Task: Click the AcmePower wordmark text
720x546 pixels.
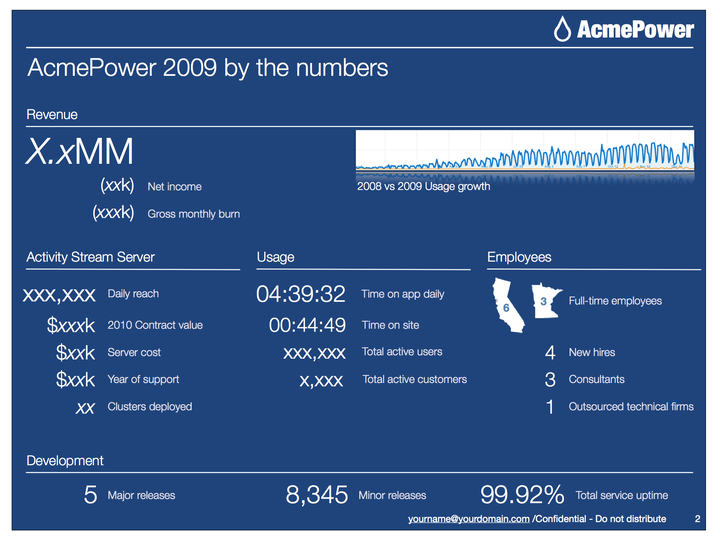Action: point(636,29)
